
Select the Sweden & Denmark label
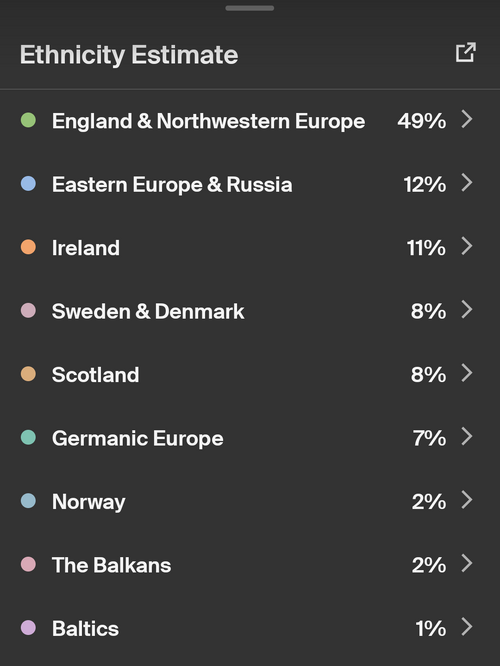(x=148, y=311)
